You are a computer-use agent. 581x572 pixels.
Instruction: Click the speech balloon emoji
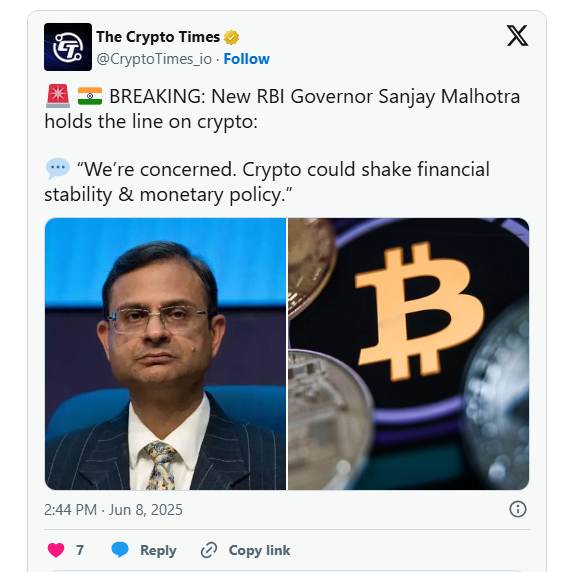pyautogui.click(x=57, y=169)
